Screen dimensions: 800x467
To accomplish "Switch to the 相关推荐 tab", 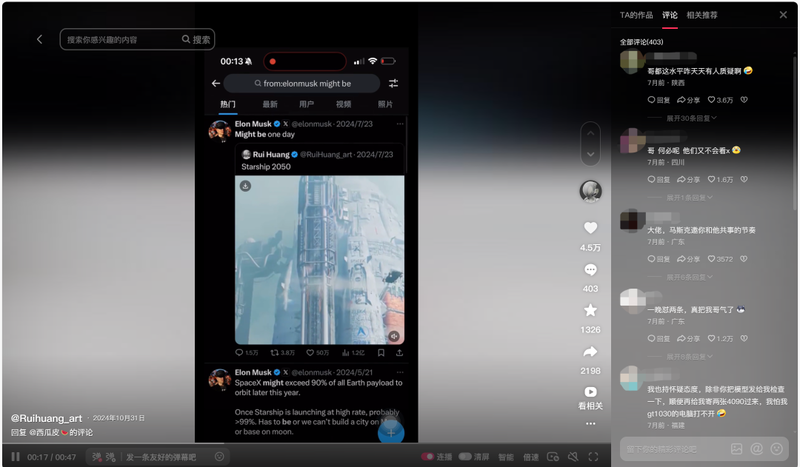I will point(702,15).
